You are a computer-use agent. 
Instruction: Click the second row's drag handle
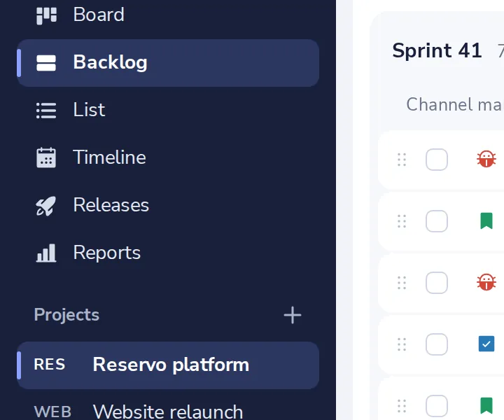(402, 221)
